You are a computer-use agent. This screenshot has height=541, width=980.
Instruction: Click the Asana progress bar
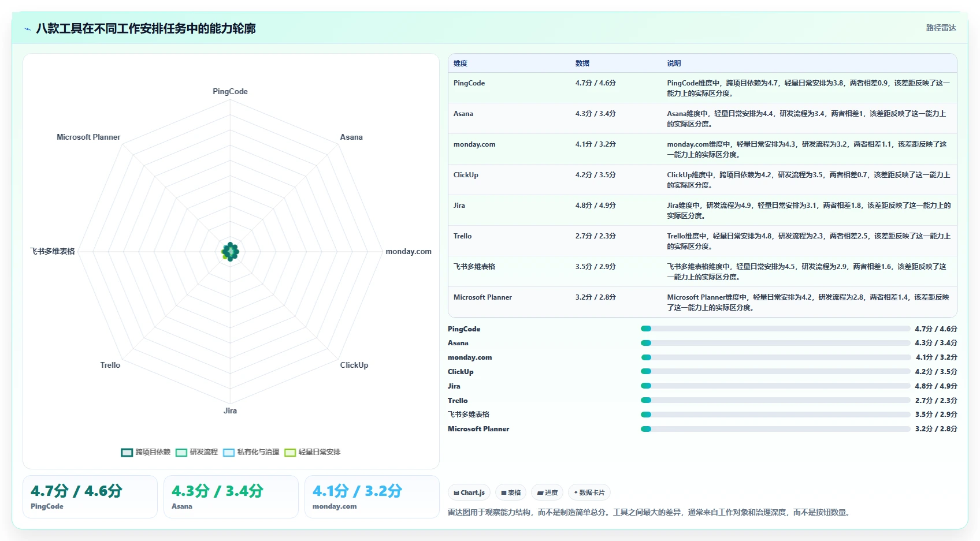click(775, 343)
